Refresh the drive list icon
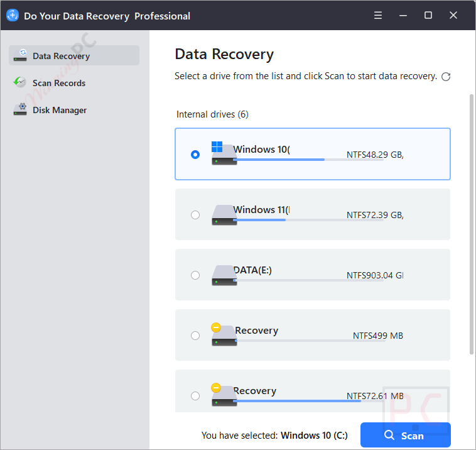 pos(446,77)
